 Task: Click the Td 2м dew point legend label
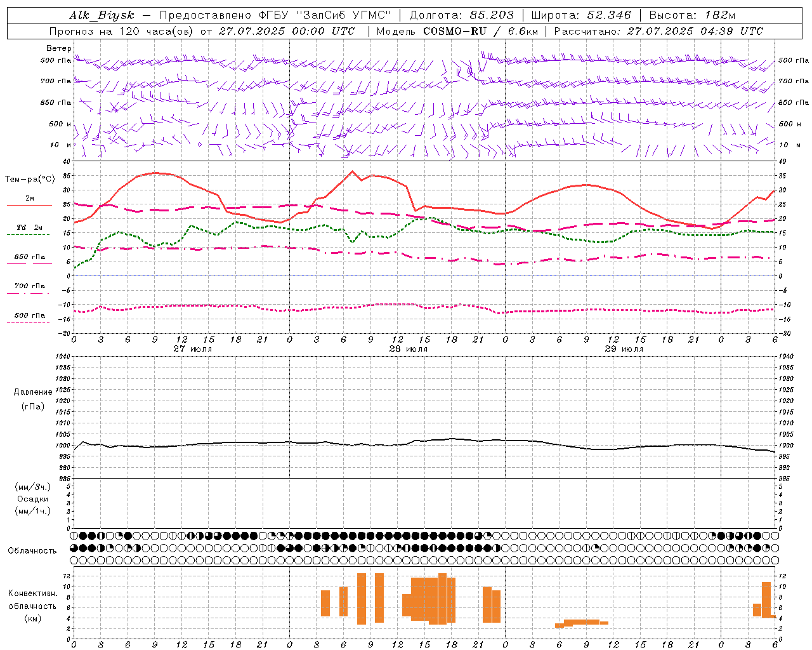tap(30, 227)
